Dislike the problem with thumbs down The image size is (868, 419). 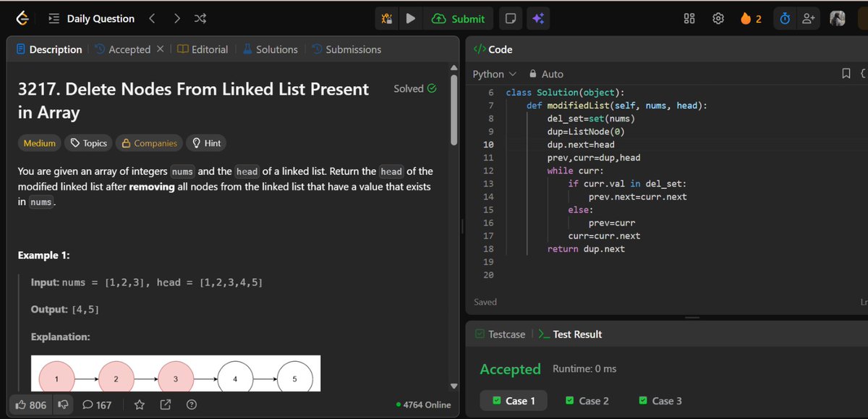(64, 405)
